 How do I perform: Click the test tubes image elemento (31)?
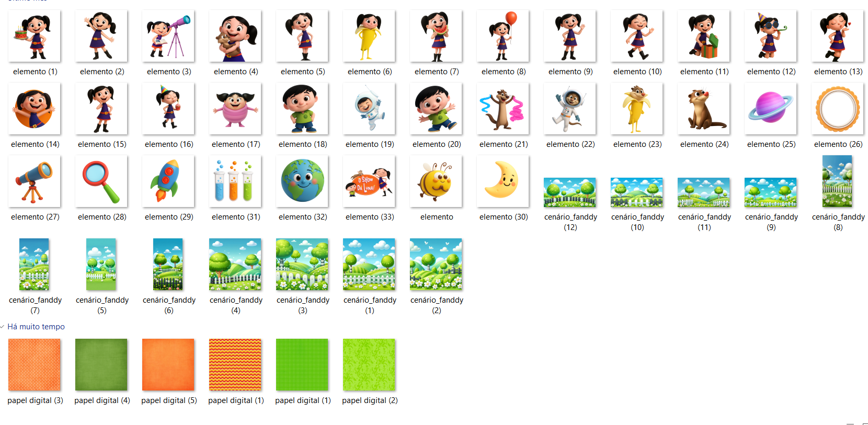(235, 181)
